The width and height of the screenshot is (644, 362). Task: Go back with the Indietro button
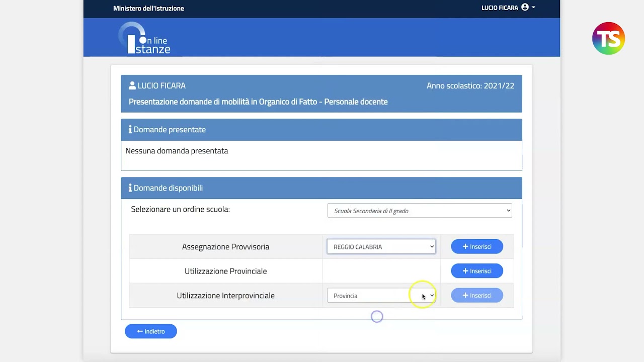pyautogui.click(x=151, y=331)
